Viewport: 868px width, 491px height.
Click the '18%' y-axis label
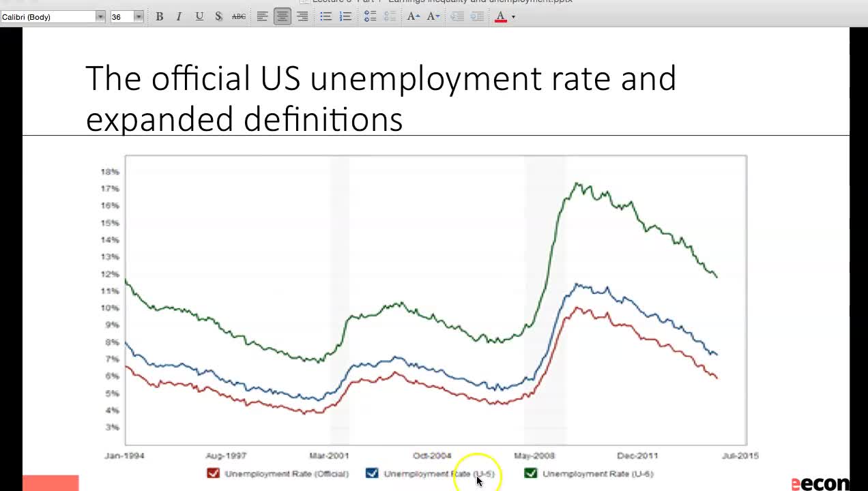(x=110, y=172)
